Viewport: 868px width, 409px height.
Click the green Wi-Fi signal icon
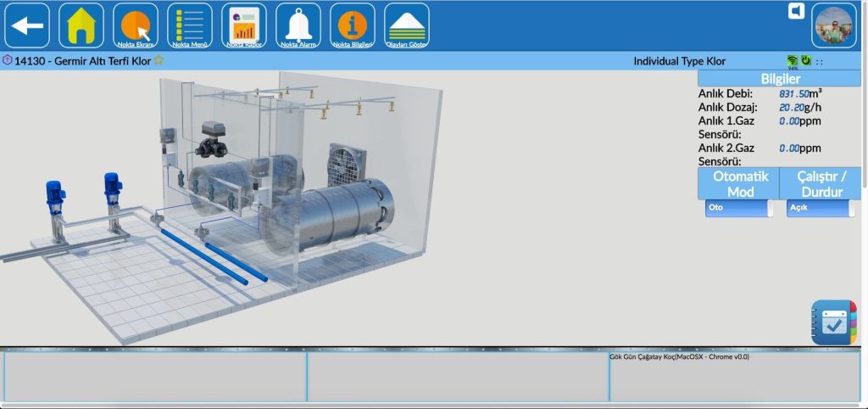pos(793,60)
